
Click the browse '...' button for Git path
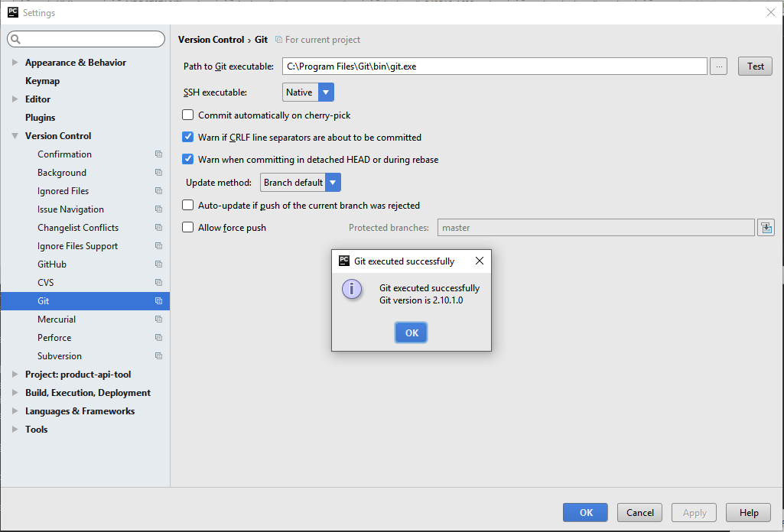coord(718,66)
